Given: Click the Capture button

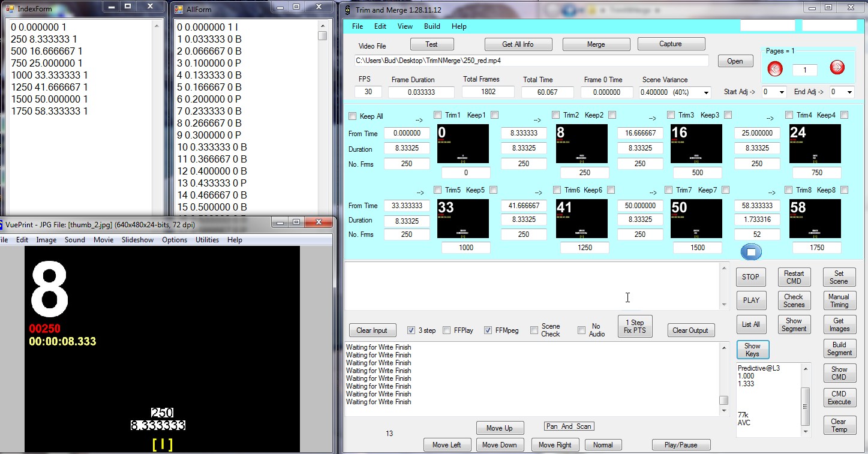Looking at the screenshot, I should point(671,44).
